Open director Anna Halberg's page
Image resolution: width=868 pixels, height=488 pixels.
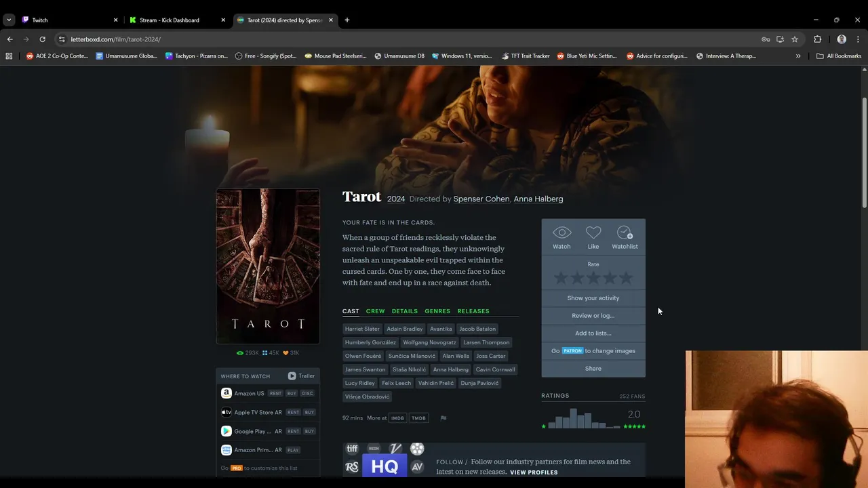[538, 199]
